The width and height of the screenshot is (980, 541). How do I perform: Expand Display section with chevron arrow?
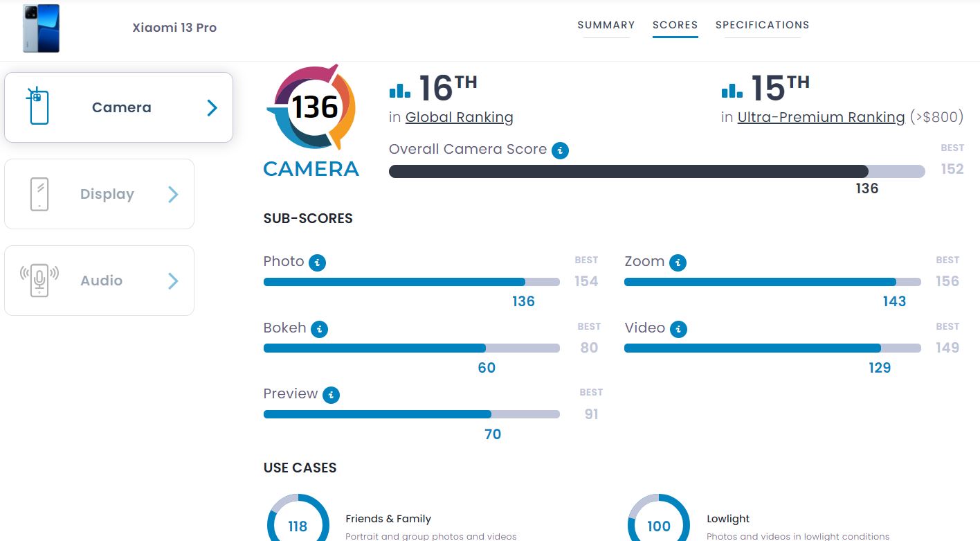[x=173, y=195]
